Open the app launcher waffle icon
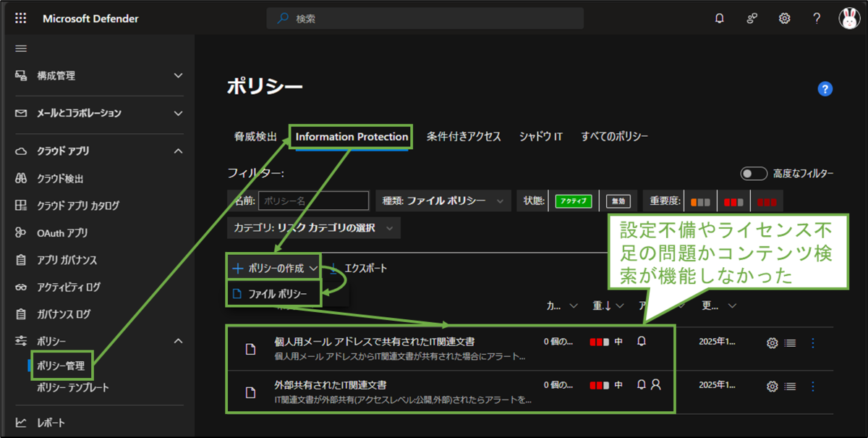Viewport: 868px width, 438px height. [20, 18]
